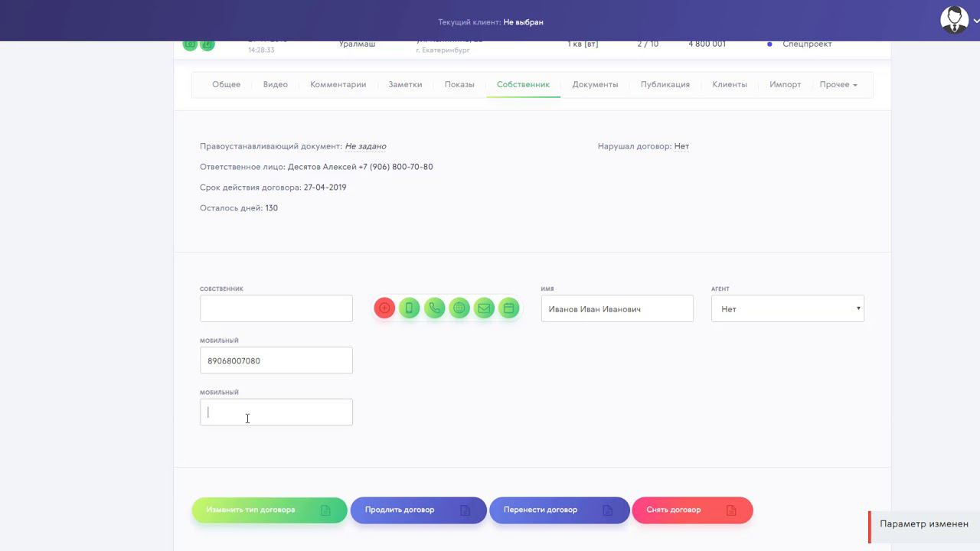This screenshot has height=551, width=980.
Task: Click the mobile field containing 89068007080
Action: pos(276,360)
